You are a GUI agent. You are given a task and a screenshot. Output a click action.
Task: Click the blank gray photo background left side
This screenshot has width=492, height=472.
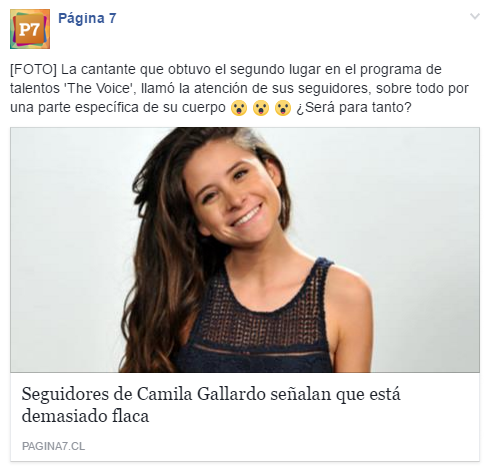pyautogui.click(x=67, y=250)
